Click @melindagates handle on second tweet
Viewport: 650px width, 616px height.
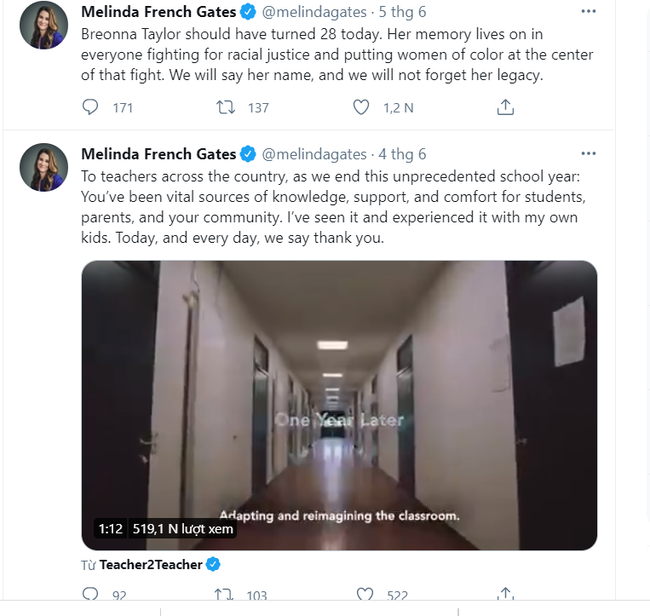314,154
